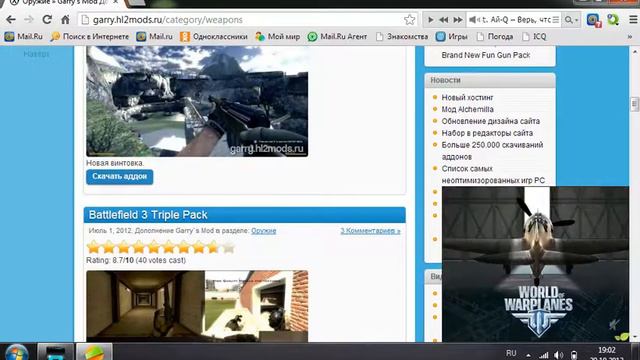This screenshot has width=640, height=360.
Task: Rate the addon with the tenth star
Action: 229,247
